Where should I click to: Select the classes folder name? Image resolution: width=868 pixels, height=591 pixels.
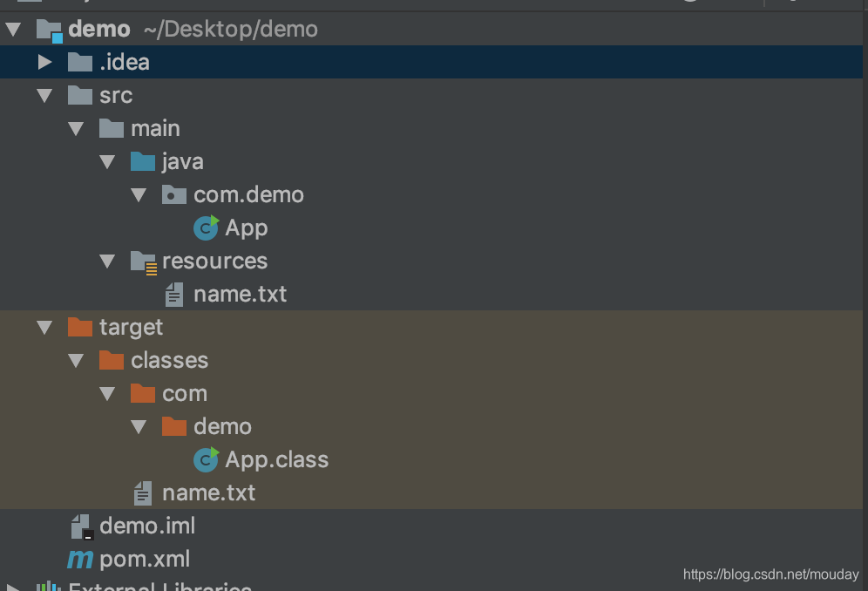click(169, 361)
